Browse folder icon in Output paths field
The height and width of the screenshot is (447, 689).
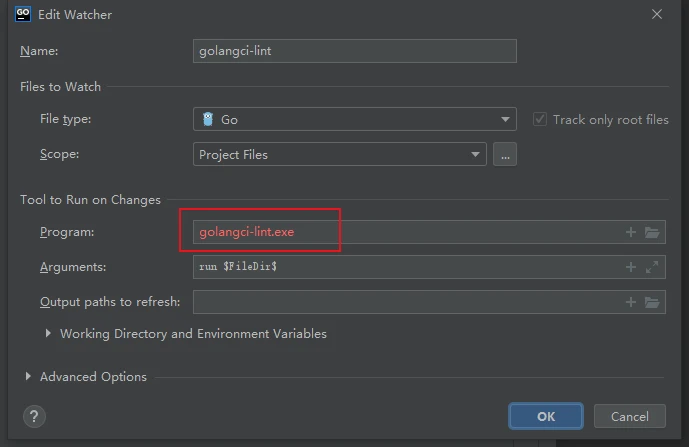point(652,302)
